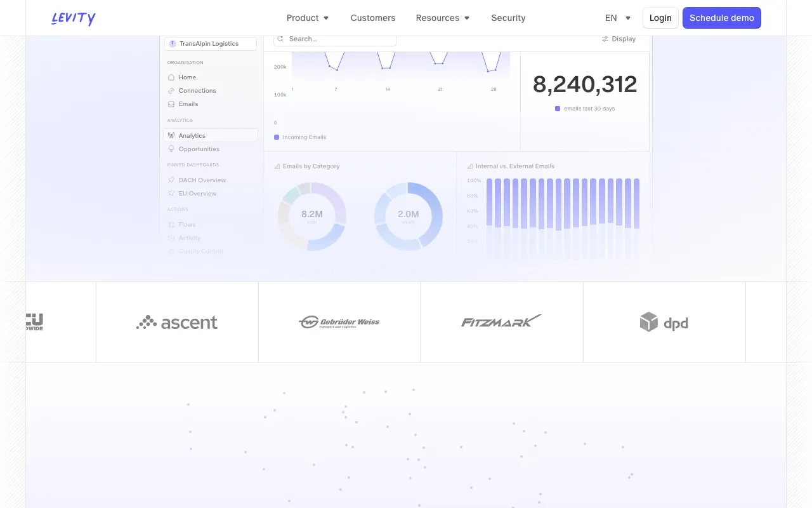Open the EU Overview dashboard

(197, 193)
